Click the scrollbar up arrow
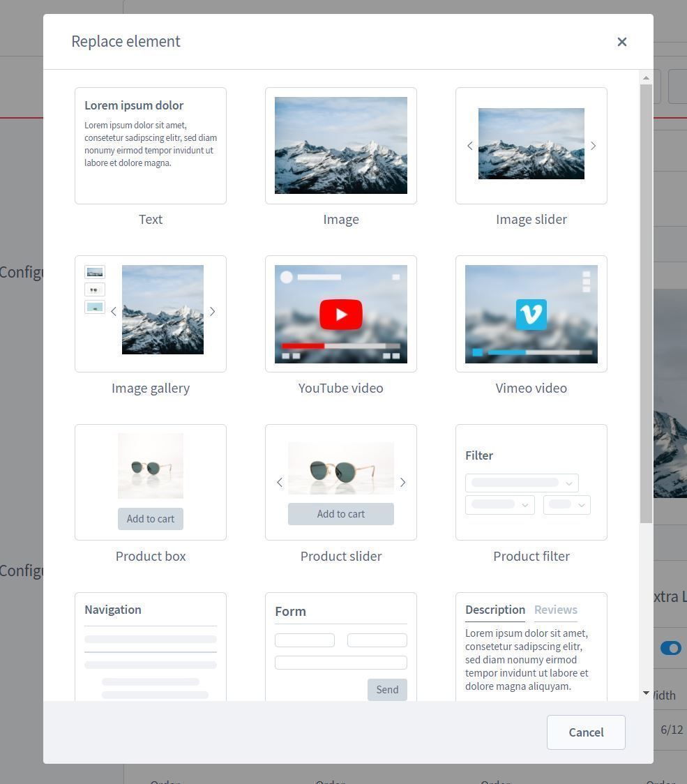 tap(646, 78)
